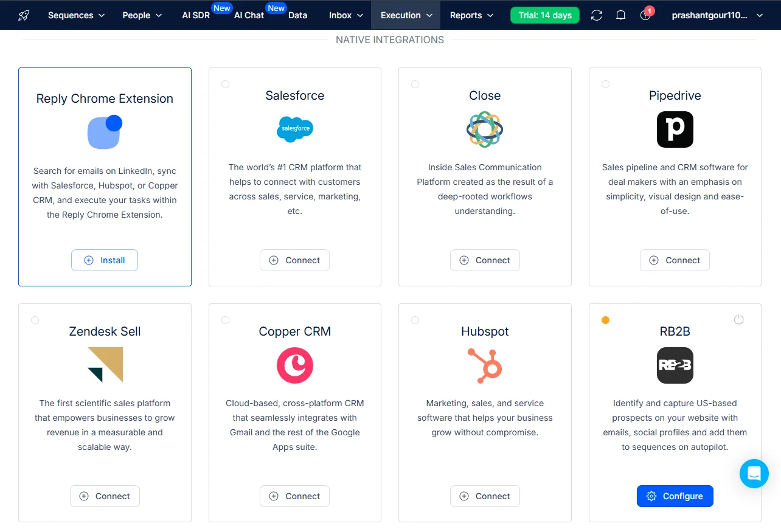Viewport: 781px width, 532px height.
Task: Click the Hubspot card title
Action: pos(485,331)
